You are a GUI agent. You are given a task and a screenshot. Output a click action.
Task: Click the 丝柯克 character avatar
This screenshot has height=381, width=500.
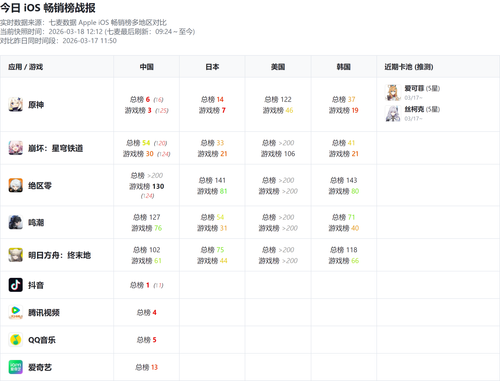[393, 114]
